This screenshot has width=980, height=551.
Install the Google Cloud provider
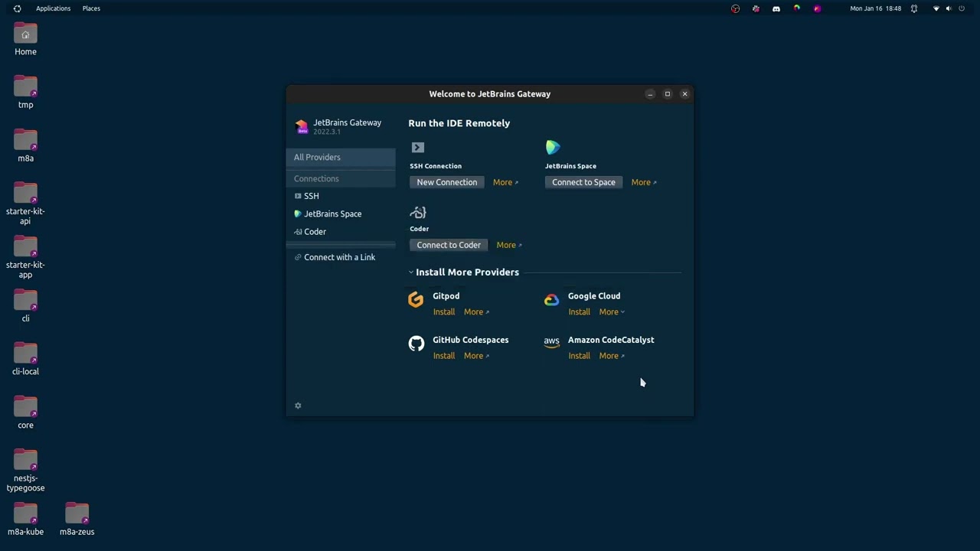[x=579, y=311]
